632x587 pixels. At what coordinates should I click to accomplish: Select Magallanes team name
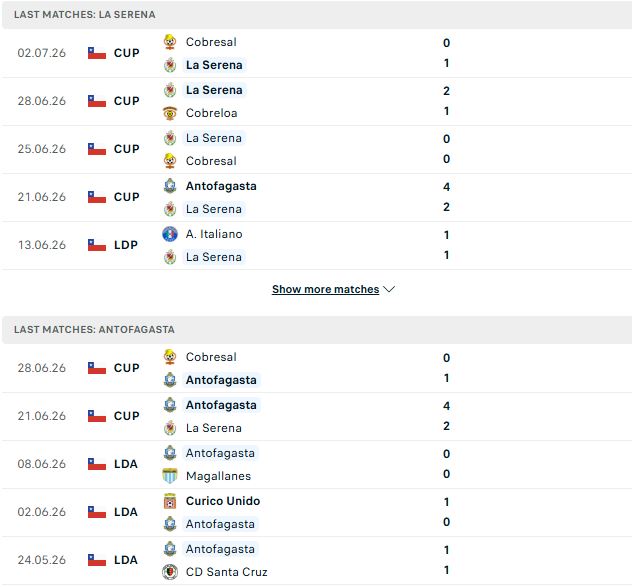click(218, 476)
